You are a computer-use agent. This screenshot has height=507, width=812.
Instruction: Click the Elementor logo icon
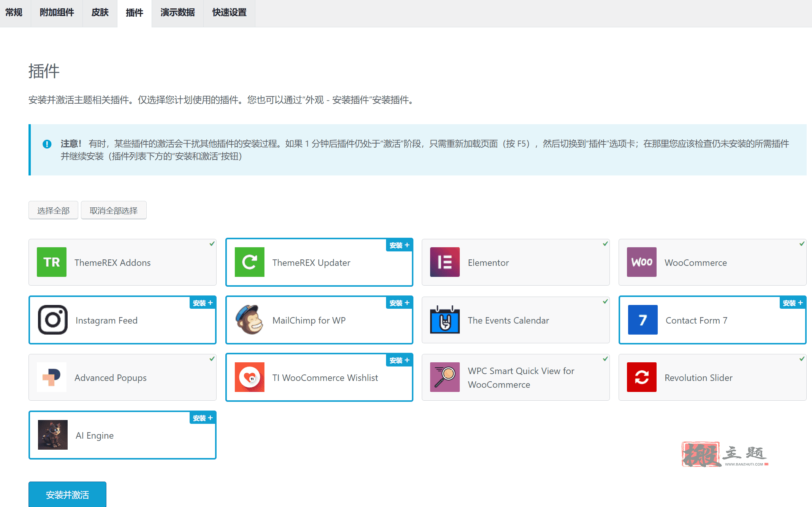point(445,262)
